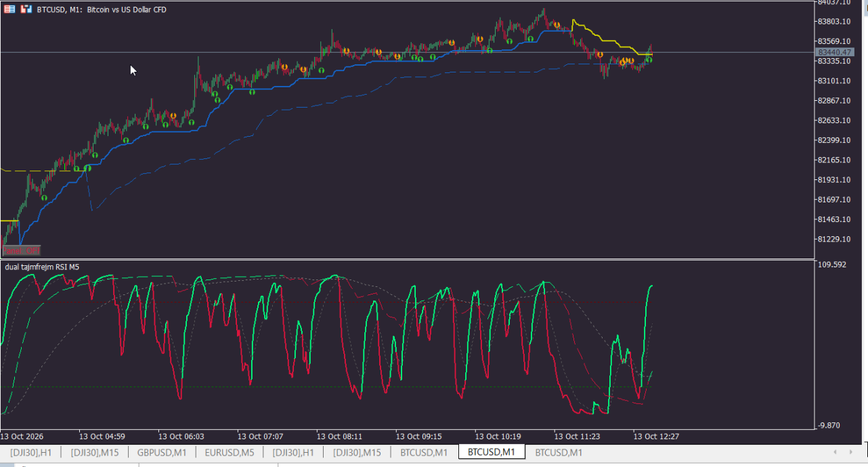Click the 83803.10 price scale value
Screen dimensions: 868x467
(x=834, y=22)
